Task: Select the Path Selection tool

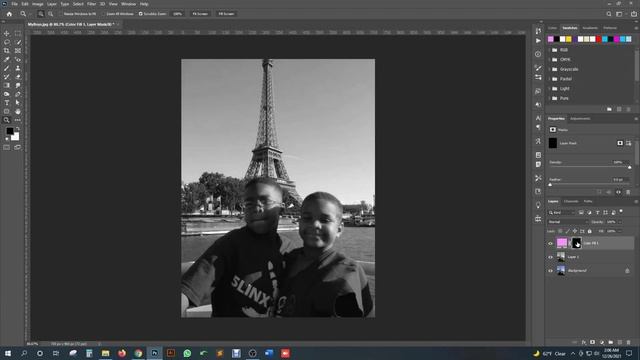Action: (18, 103)
